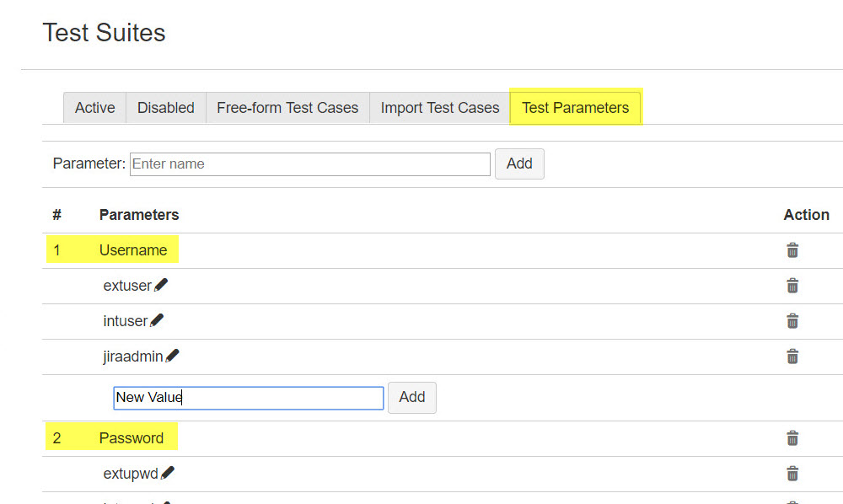Remove the extupwd value
The height and width of the screenshot is (504, 843).
(x=792, y=474)
